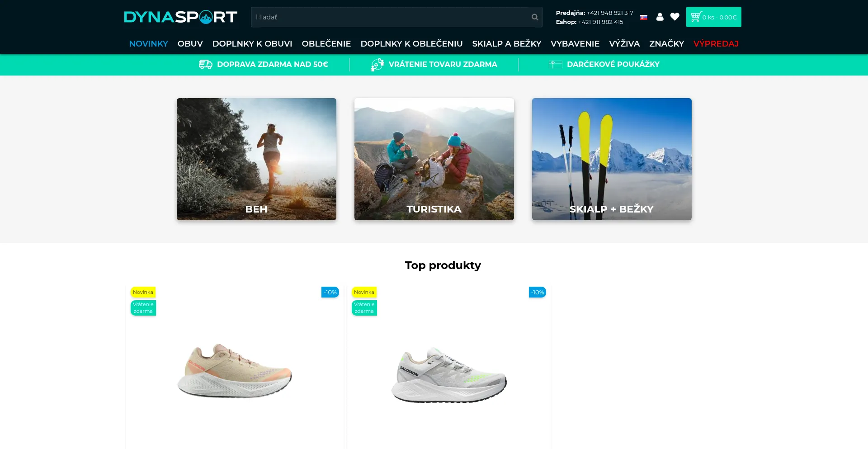Open the NOVINKY menu item
The height and width of the screenshot is (449, 868).
(149, 43)
